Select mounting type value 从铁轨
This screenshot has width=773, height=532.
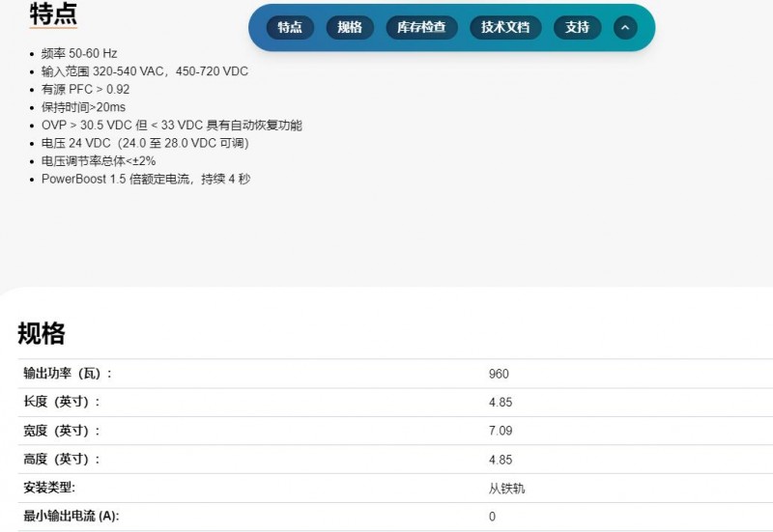point(506,489)
